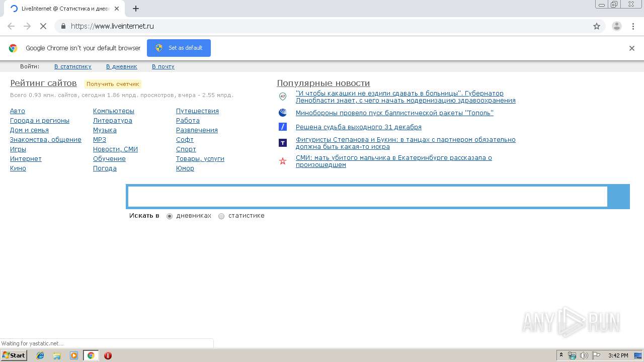Launch Internet Explorer from taskbar
The image size is (644, 362).
tap(40, 355)
